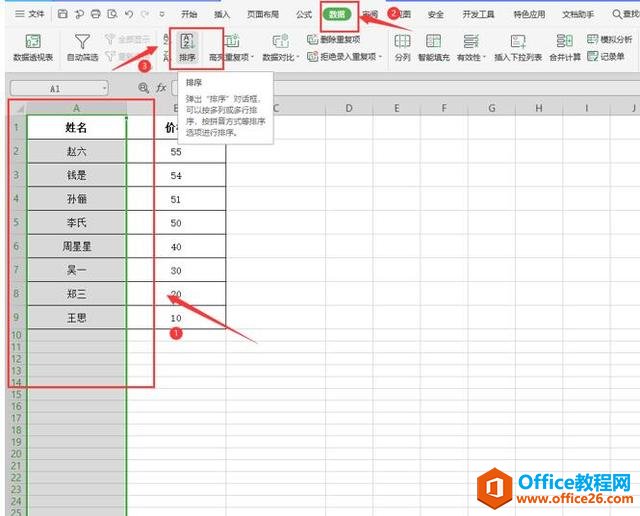The width and height of the screenshot is (640, 516).
Task: Switch to the 安全 tab
Action: click(x=436, y=14)
